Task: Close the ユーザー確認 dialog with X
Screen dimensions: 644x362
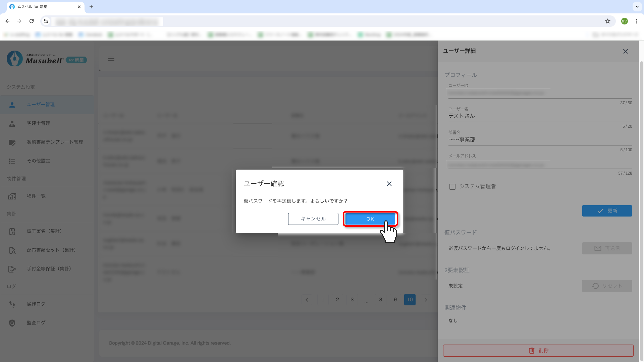Action: pos(389,184)
